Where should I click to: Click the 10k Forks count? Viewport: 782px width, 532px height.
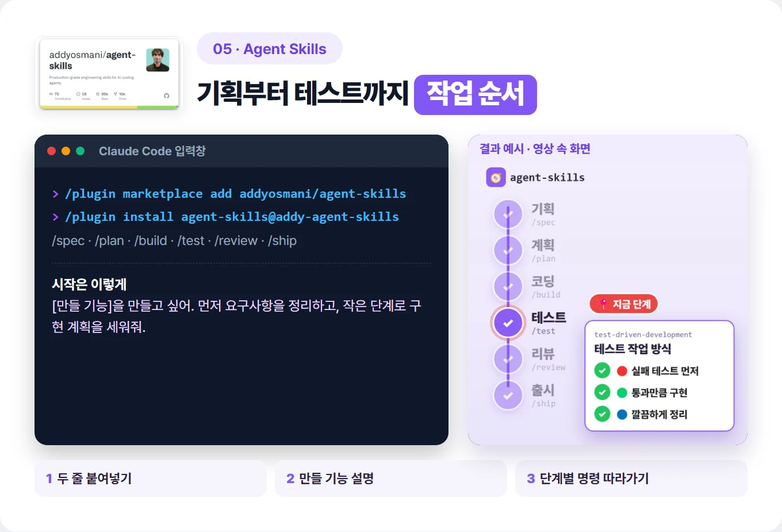122,94
